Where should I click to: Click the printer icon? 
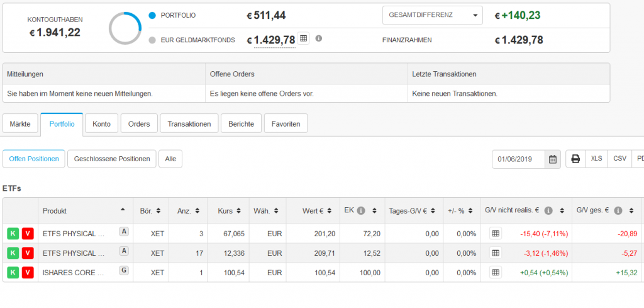tap(575, 159)
